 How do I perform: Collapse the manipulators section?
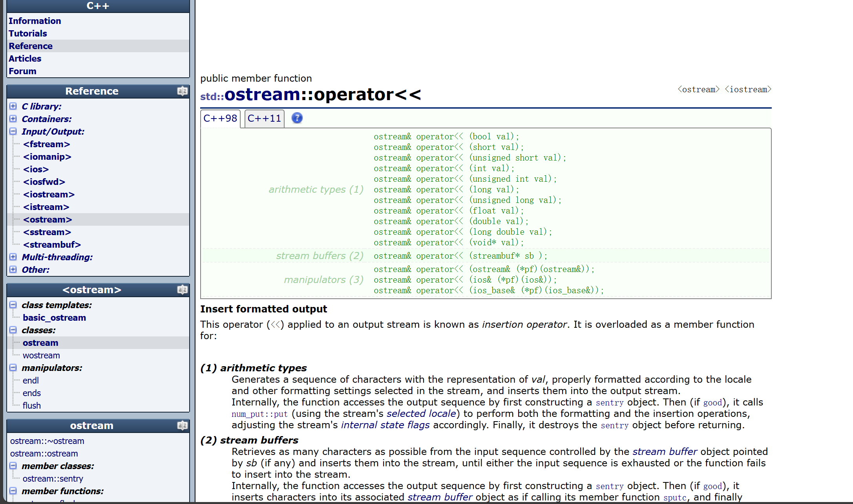point(13,368)
